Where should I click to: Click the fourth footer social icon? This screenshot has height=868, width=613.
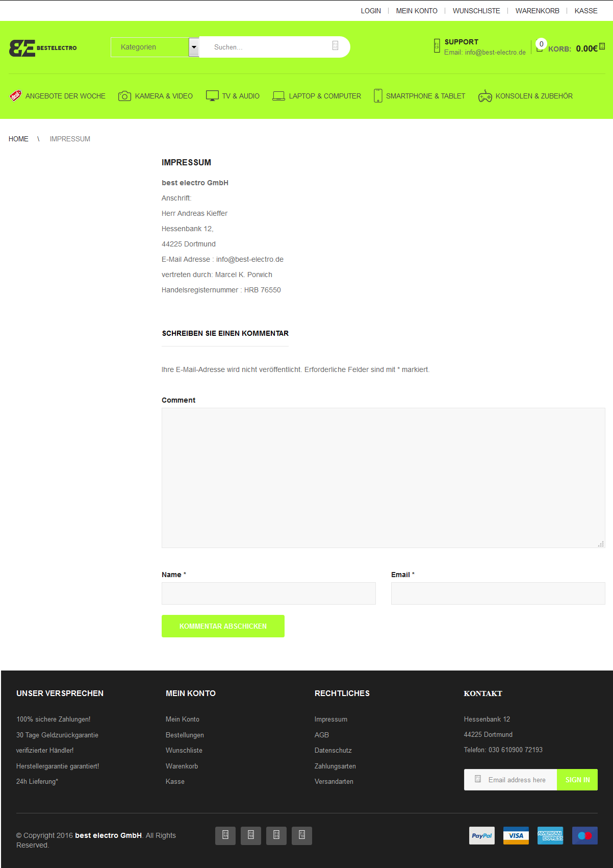click(x=302, y=836)
